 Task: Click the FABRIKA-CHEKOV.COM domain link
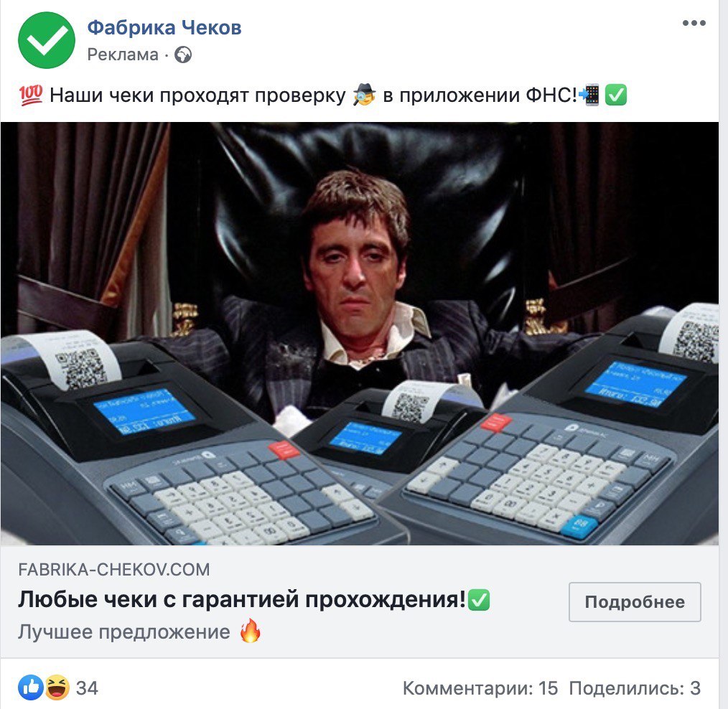[113, 569]
